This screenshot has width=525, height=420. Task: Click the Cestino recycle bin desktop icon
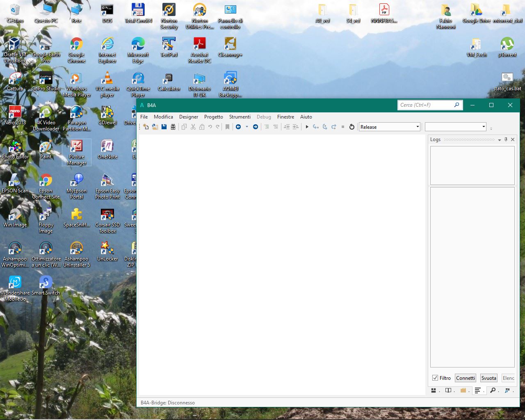click(x=15, y=13)
